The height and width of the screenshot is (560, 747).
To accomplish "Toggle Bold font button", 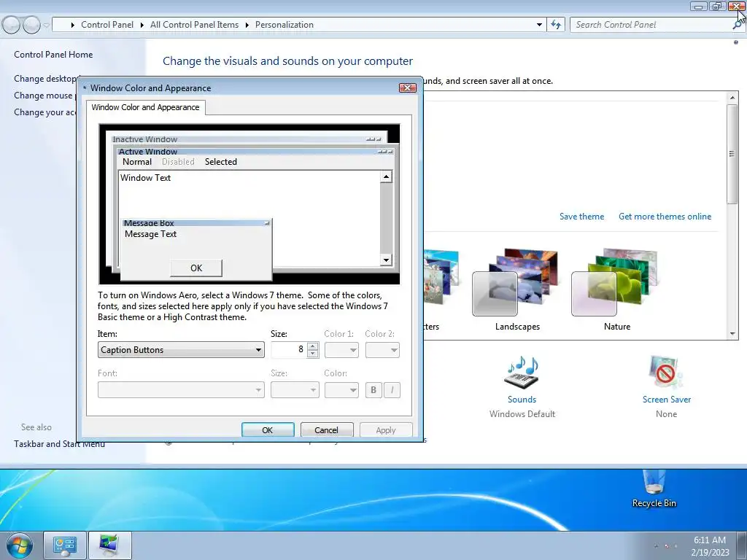I will tap(373, 390).
